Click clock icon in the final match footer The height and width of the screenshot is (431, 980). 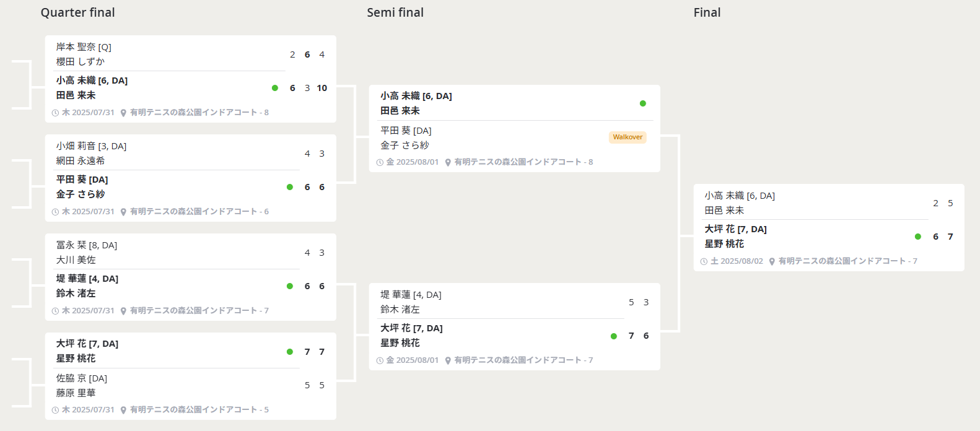pyautogui.click(x=704, y=261)
